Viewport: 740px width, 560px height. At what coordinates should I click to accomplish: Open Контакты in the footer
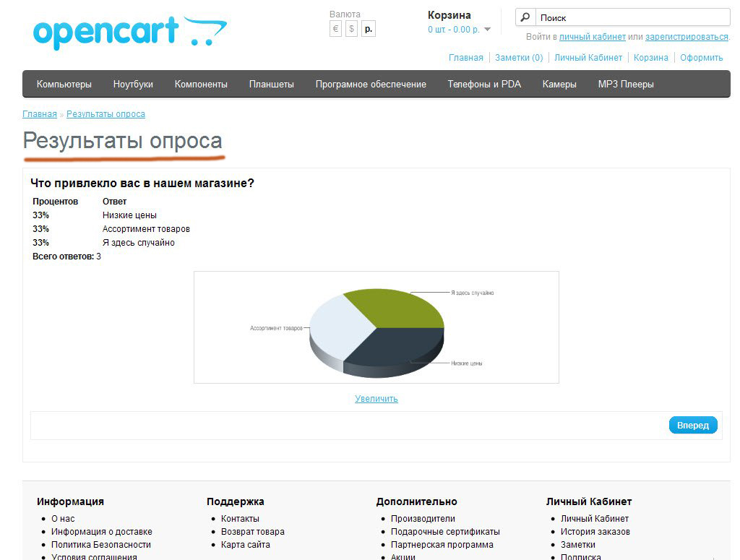tap(240, 518)
